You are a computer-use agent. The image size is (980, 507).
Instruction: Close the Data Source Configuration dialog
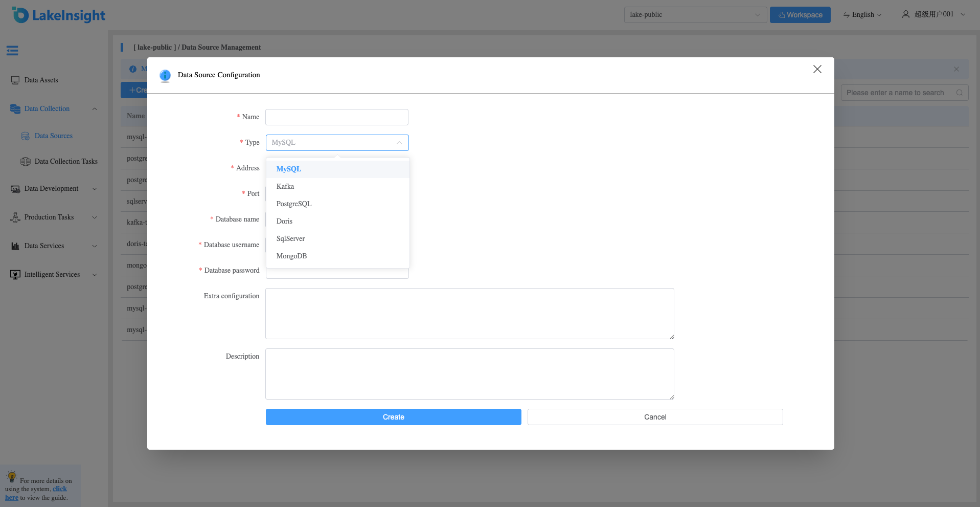817,69
